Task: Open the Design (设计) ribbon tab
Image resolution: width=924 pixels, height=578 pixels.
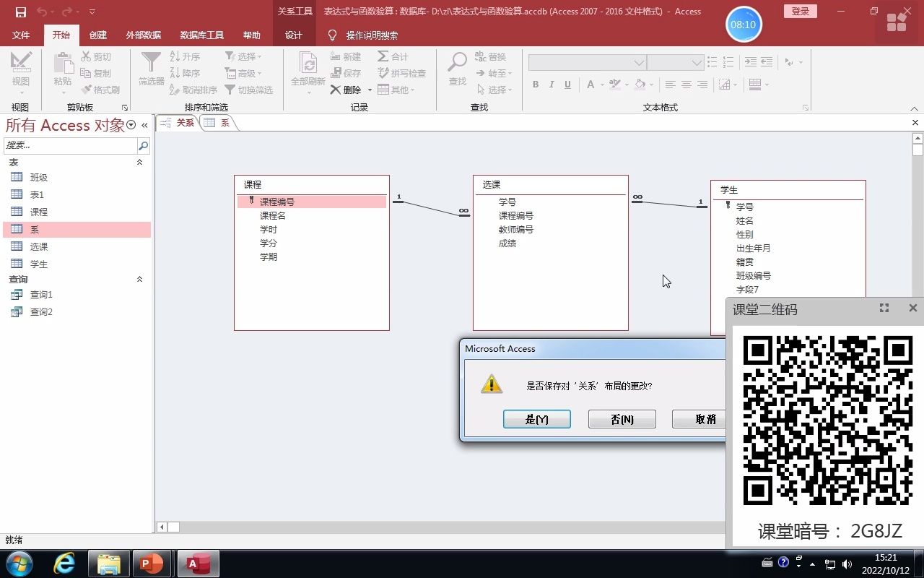Action: (x=294, y=35)
